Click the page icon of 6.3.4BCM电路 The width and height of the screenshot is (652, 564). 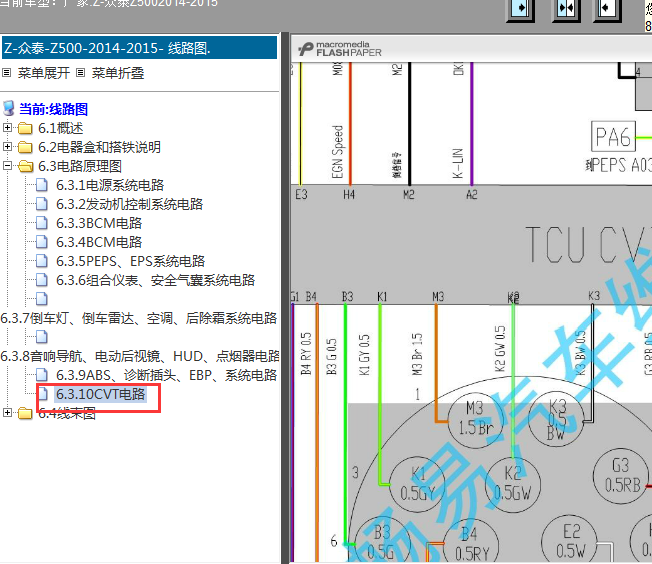[42, 242]
